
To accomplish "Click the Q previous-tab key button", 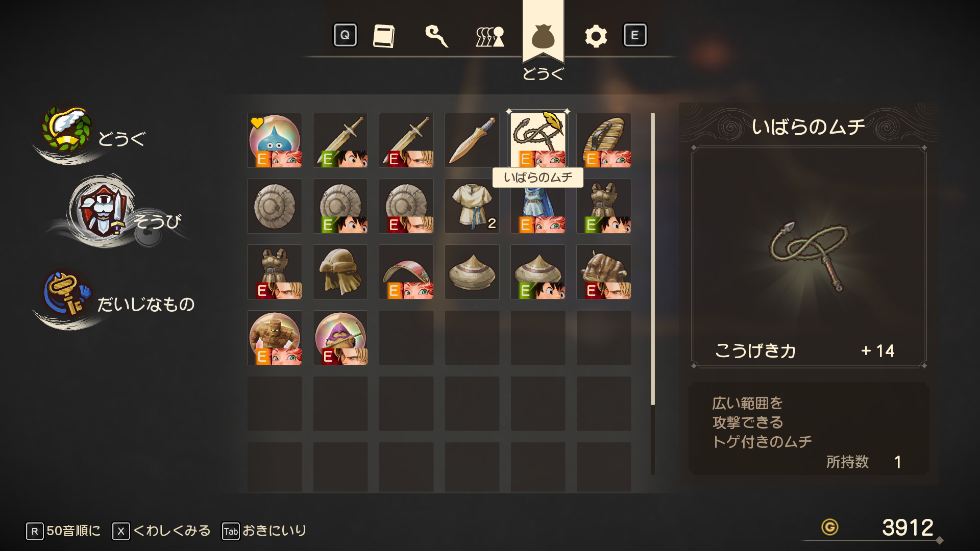I will click(x=345, y=35).
